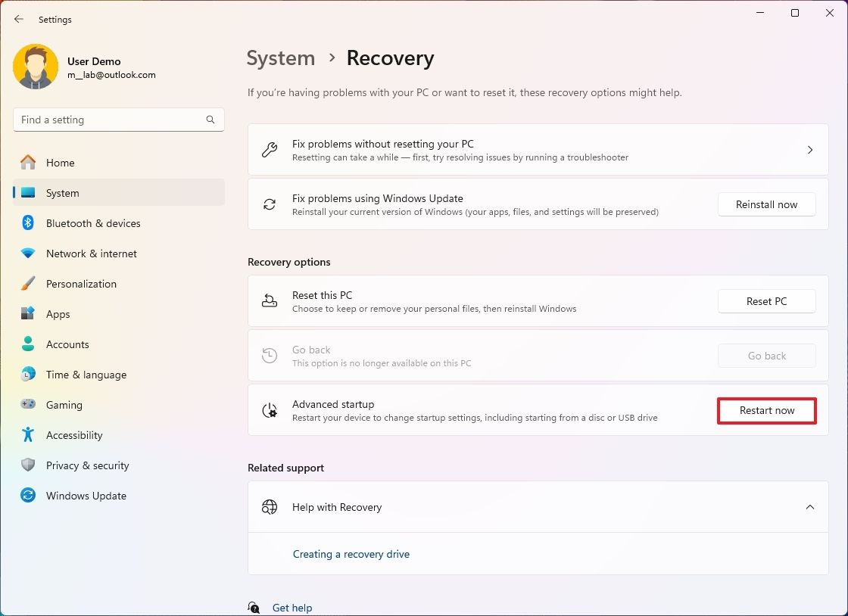The width and height of the screenshot is (848, 616).
Task: Click the Accessibility figure icon
Action: 27,435
